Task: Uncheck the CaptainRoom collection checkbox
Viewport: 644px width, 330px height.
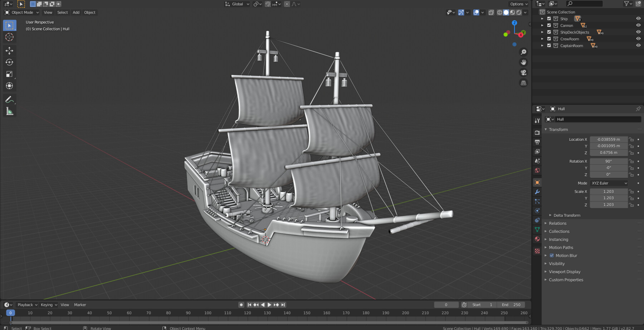Action: [548, 46]
